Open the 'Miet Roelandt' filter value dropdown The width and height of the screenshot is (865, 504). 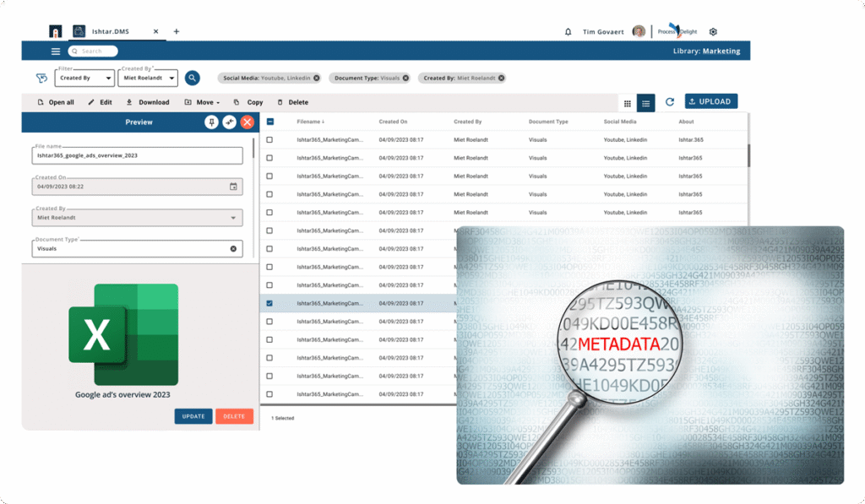148,79
